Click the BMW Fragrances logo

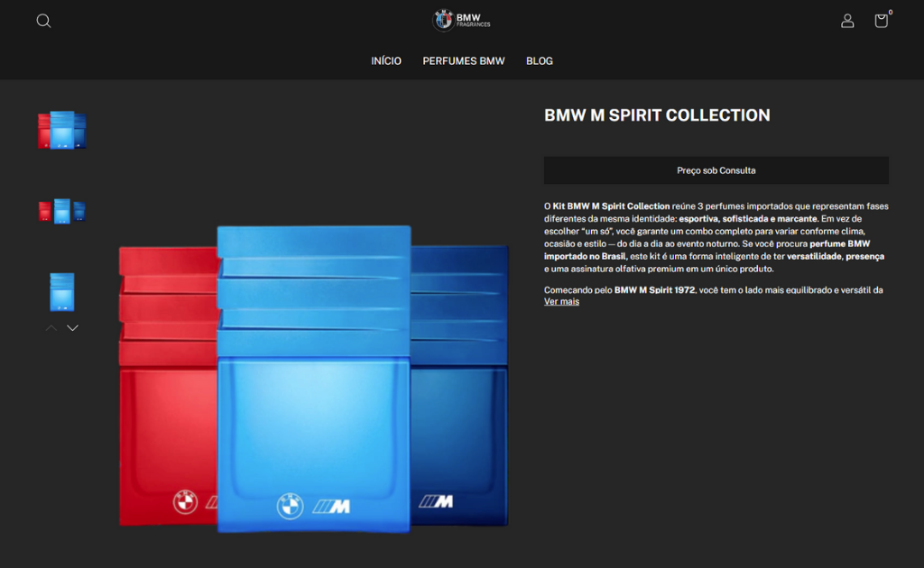point(461,20)
